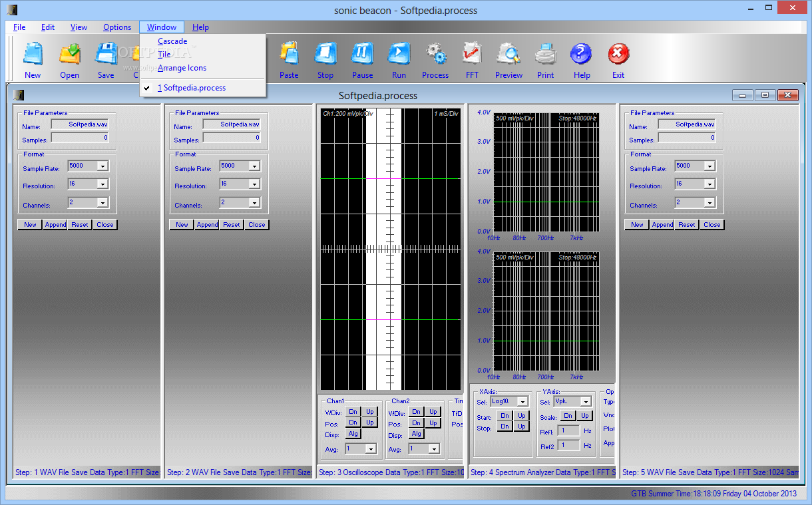Open Chan1 Avg dropdown

371,449
